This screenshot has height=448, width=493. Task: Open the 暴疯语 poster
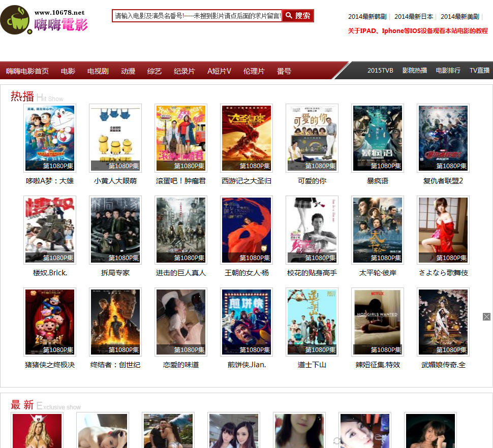pos(378,138)
